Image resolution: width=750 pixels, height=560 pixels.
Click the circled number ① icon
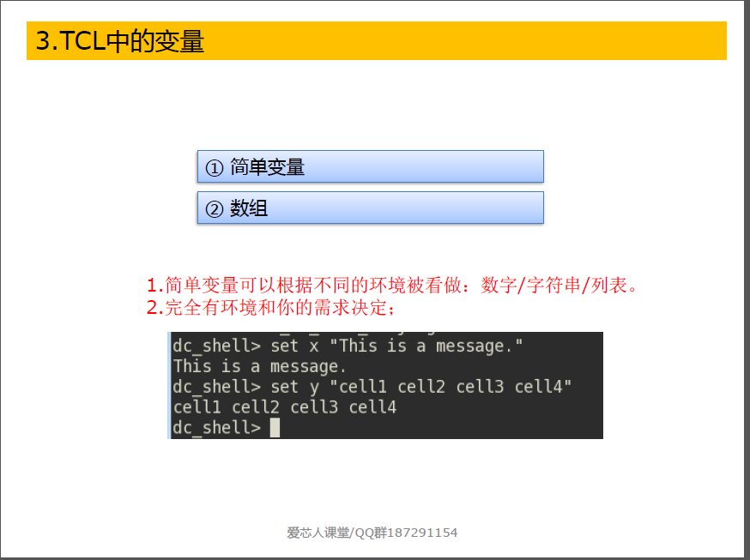(x=215, y=168)
